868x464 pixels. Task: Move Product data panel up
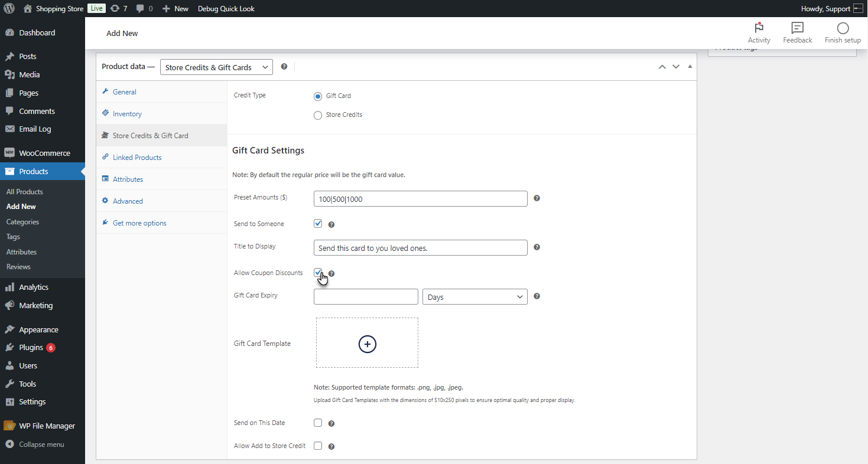662,67
